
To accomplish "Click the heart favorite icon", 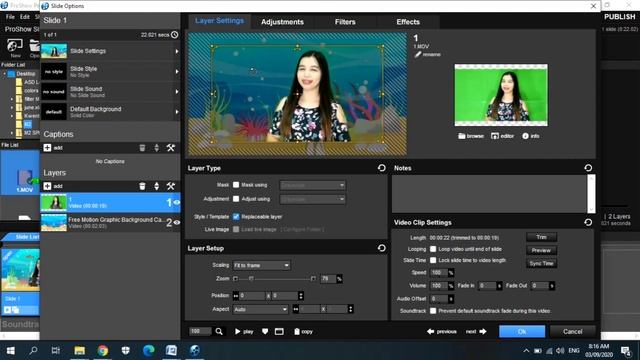I will pos(265,331).
